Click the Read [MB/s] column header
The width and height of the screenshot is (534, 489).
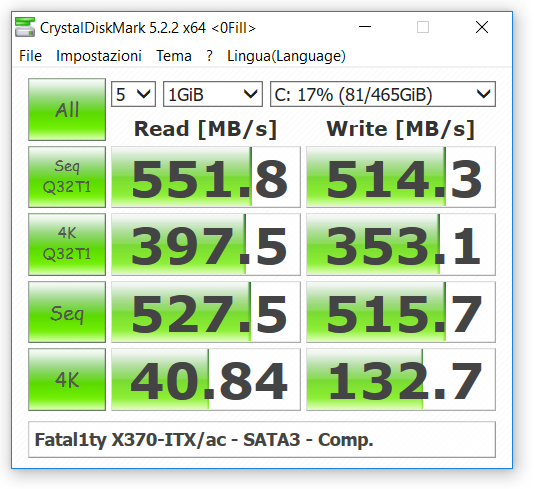[205, 129]
